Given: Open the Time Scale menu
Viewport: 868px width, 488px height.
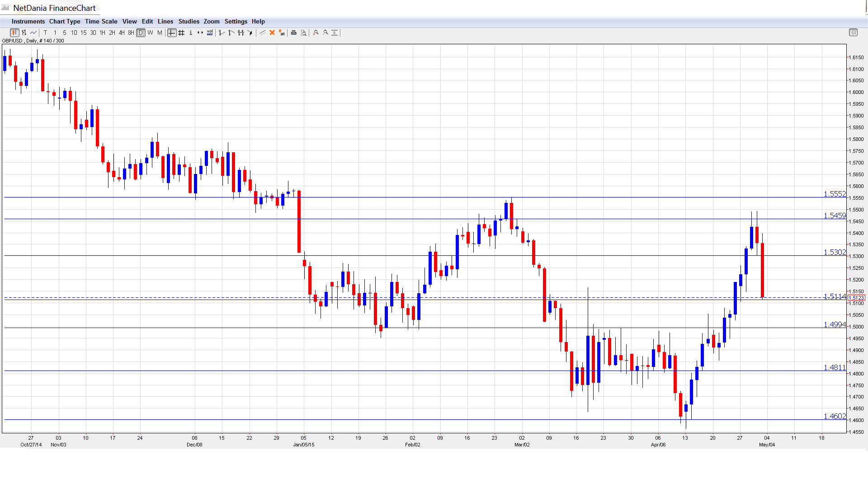Looking at the screenshot, I should pyautogui.click(x=101, y=21).
